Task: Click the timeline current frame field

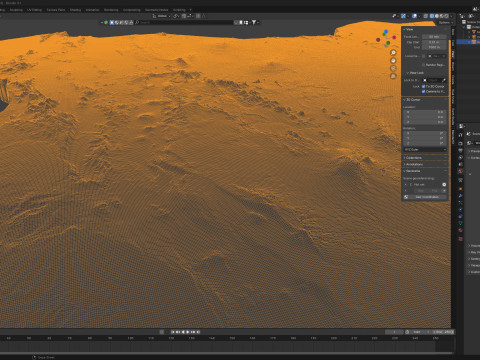Action: [394, 332]
